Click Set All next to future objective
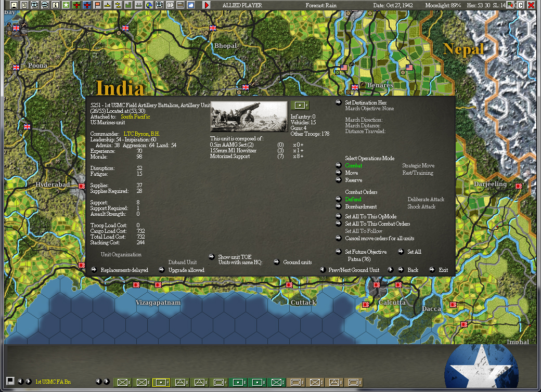 pos(414,252)
